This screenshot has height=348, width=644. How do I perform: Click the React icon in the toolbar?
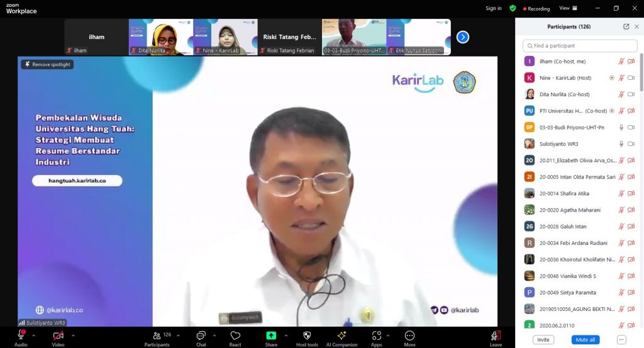pos(235,336)
